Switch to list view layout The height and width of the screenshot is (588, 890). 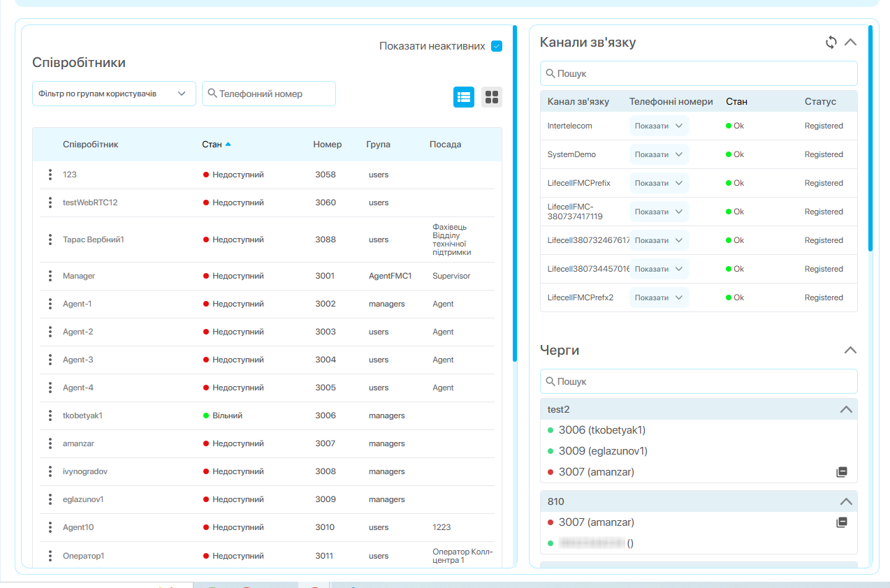pyautogui.click(x=464, y=97)
